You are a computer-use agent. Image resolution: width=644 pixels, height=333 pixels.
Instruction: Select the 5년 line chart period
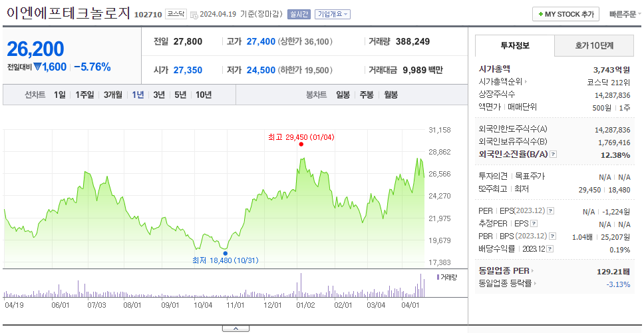click(x=180, y=95)
